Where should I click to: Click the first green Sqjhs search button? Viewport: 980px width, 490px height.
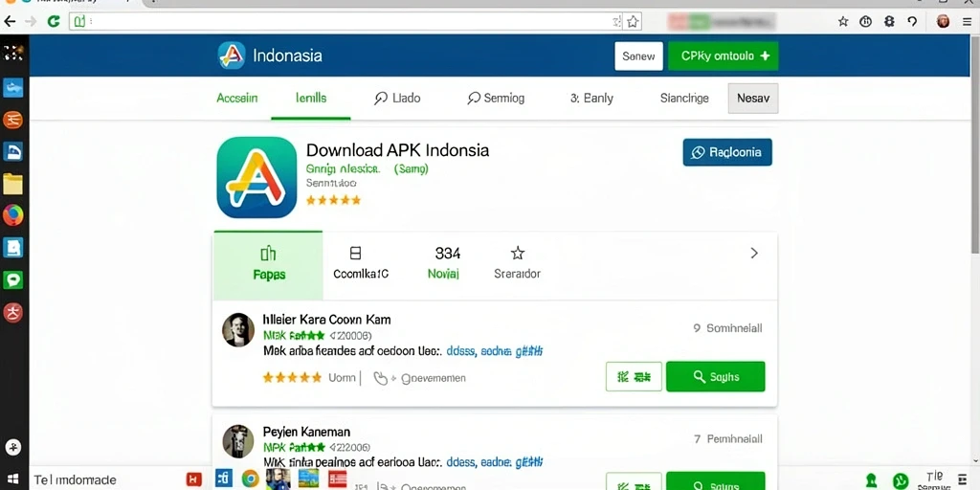716,377
